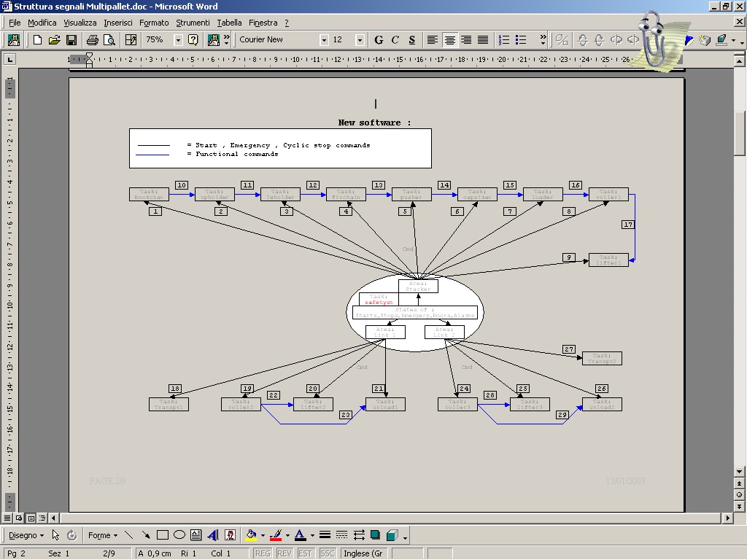Print the document
The height and width of the screenshot is (560, 747).
[x=93, y=40]
